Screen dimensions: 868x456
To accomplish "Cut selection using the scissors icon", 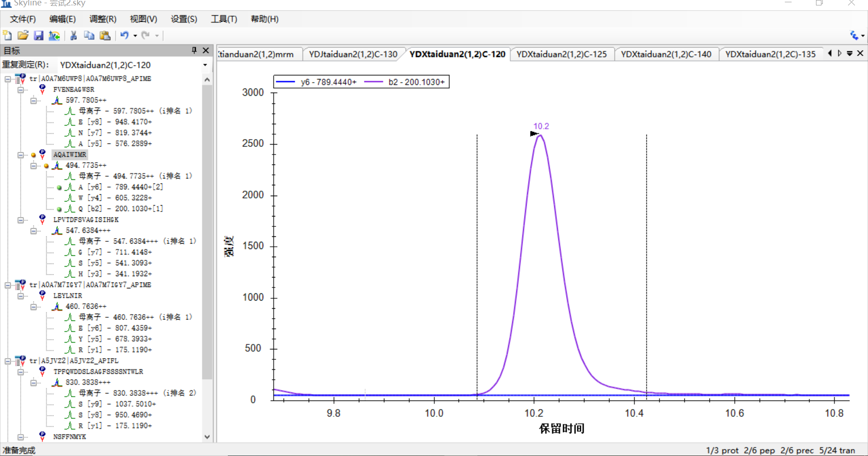I will click(x=74, y=35).
